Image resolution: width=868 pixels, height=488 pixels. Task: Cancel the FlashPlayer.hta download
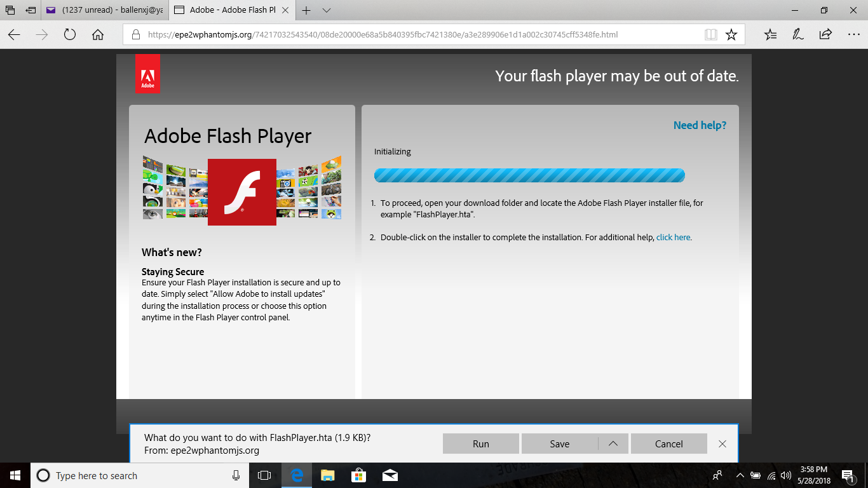point(668,444)
